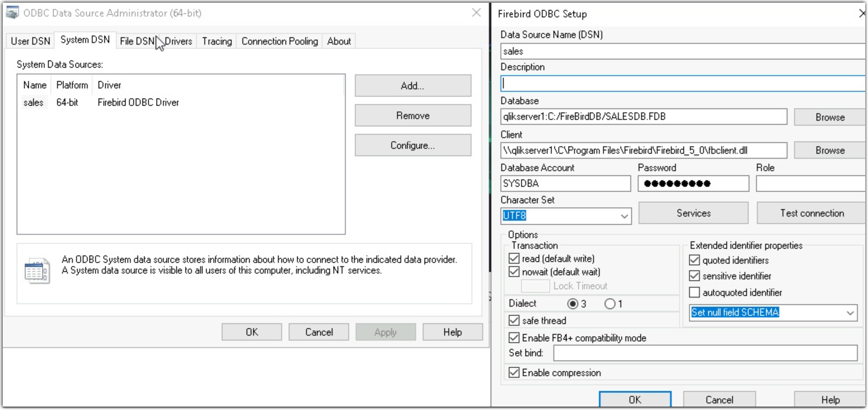Viewport: 868px width, 410px height.
Task: Enable the autoquoted identifier option
Action: point(694,293)
